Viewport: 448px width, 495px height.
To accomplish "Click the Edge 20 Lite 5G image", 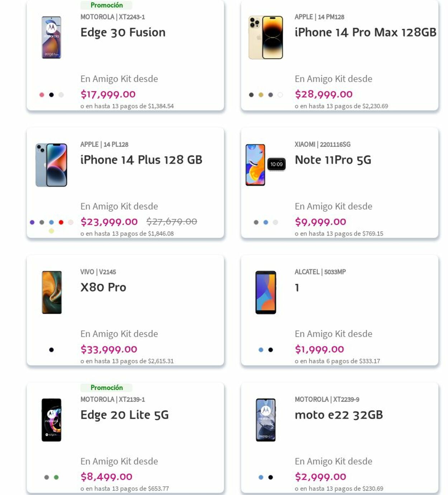I will (x=51, y=420).
